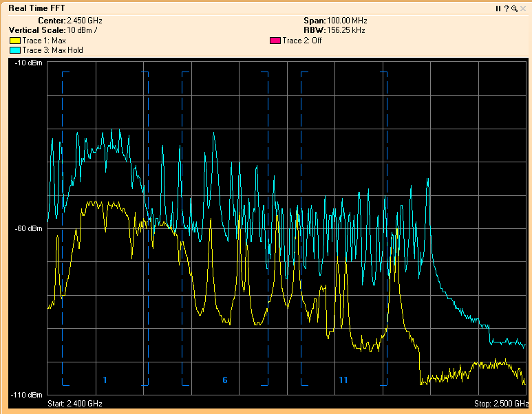532x414 pixels.
Task: Select the Trace 1: Max label
Action: 43,41
